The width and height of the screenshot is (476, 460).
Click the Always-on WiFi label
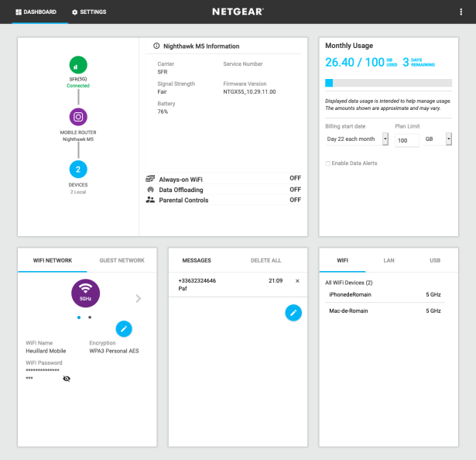(x=180, y=180)
